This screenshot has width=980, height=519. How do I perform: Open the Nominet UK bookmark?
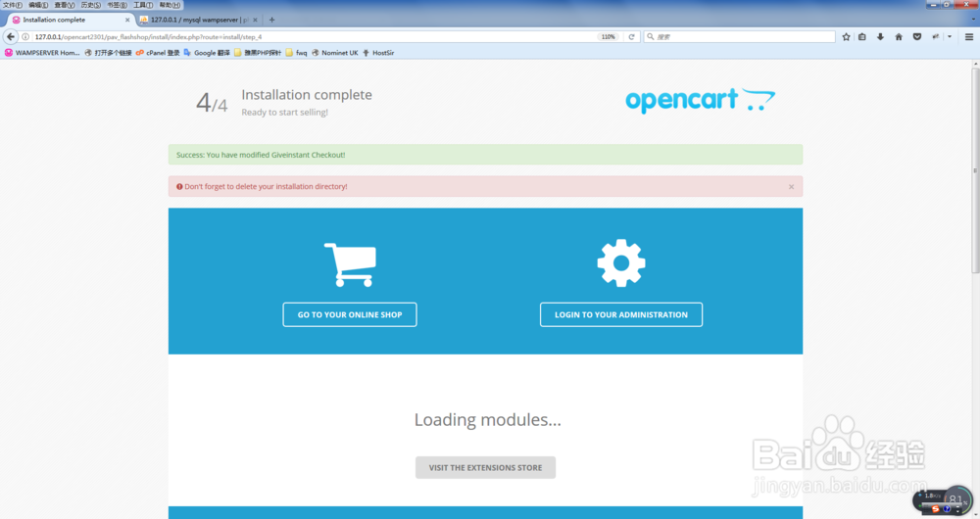pyautogui.click(x=335, y=53)
